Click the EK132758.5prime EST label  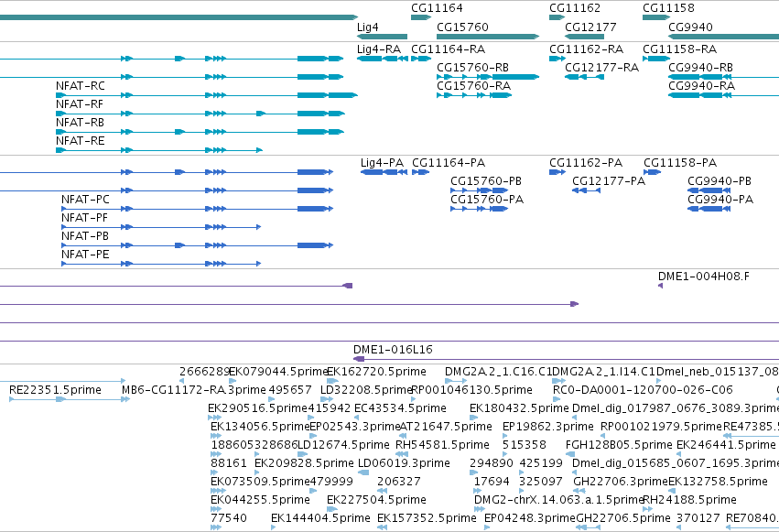coord(718,482)
